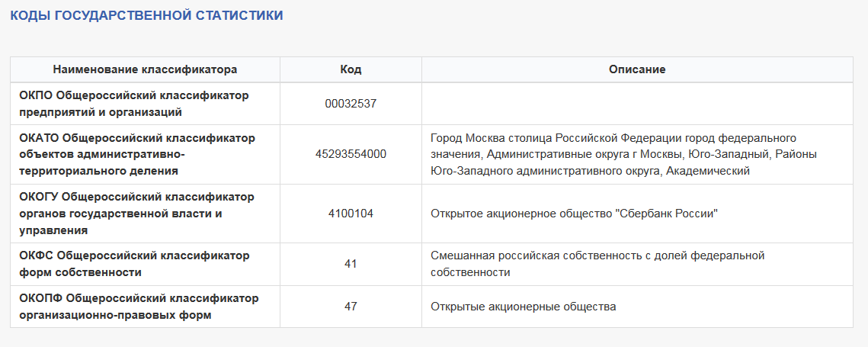Click the Сбербанк России description text
The height and width of the screenshot is (347, 868).
[x=574, y=214]
